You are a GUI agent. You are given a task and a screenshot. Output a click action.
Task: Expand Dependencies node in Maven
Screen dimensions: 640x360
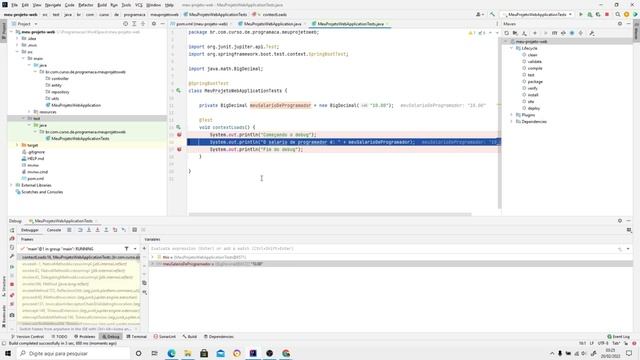(x=511, y=122)
